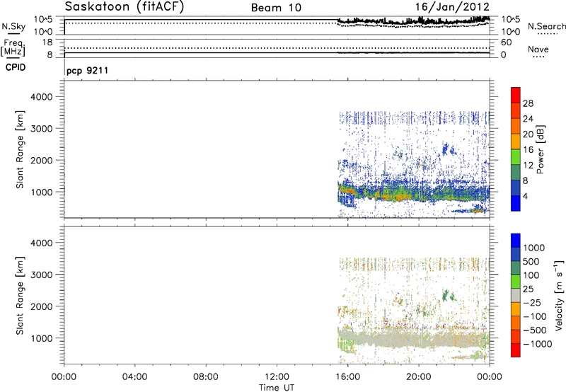Click the '4000' label on the power panel axis
The image size is (566, 392).
(41, 97)
